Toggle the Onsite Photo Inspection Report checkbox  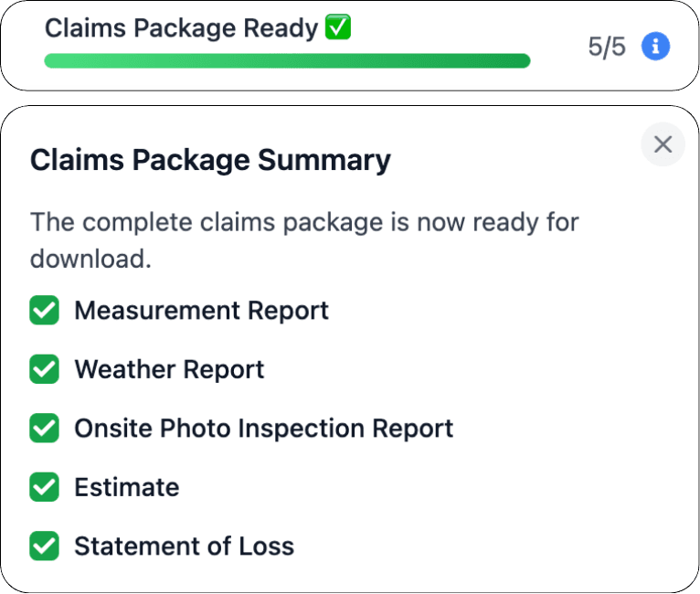(x=44, y=429)
